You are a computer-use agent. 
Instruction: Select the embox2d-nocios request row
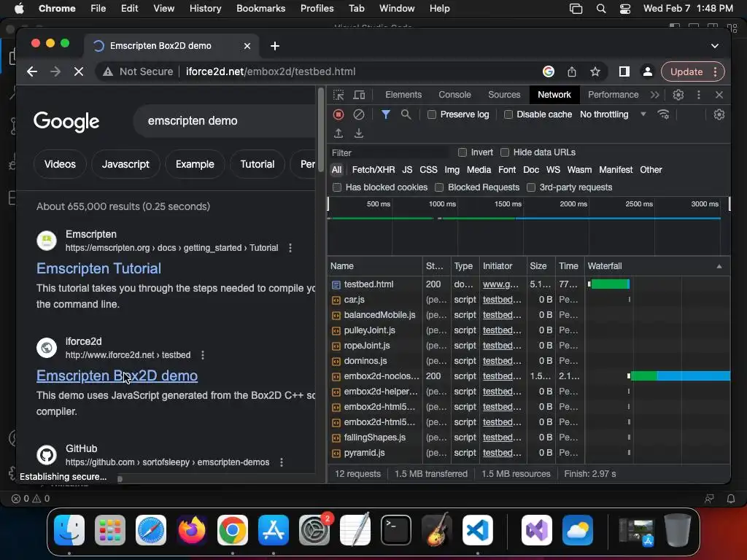529,376
